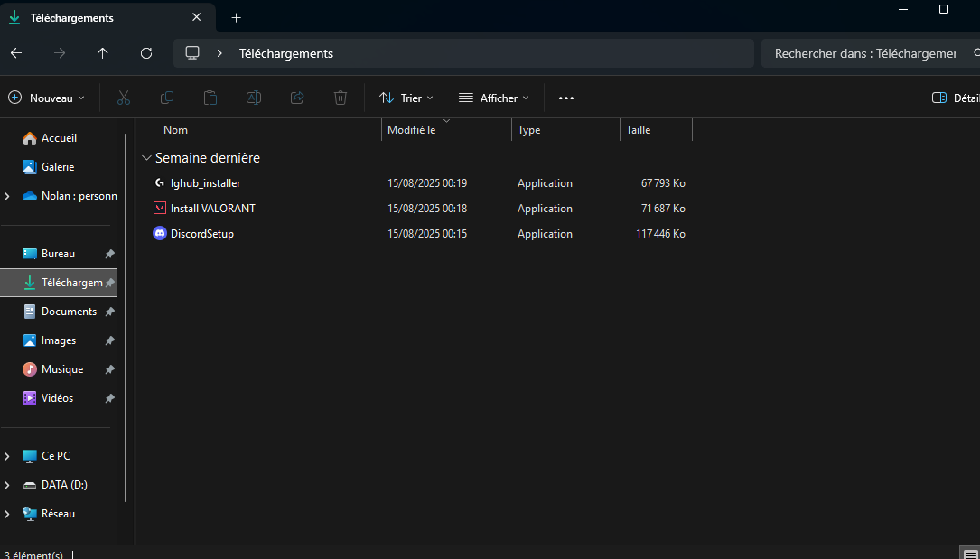980x559 pixels.
Task: Open Documents in the sidebar
Action: coord(59,311)
